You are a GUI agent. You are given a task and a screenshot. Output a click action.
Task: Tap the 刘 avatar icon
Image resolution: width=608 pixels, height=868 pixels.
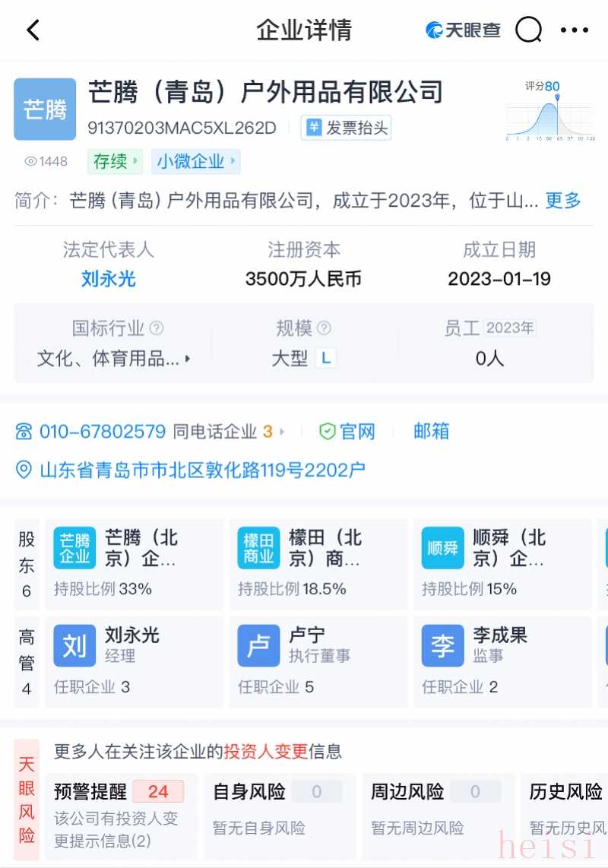(x=74, y=645)
